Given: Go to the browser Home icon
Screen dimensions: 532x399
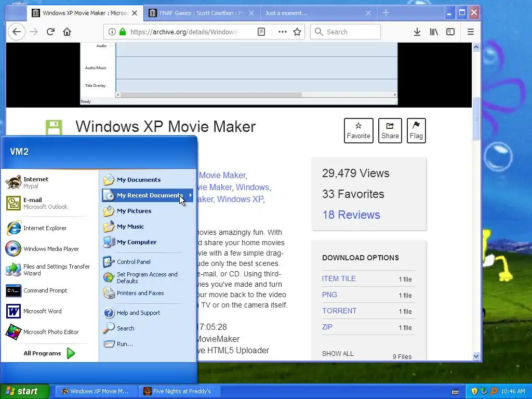Looking at the screenshot, I should (67, 32).
